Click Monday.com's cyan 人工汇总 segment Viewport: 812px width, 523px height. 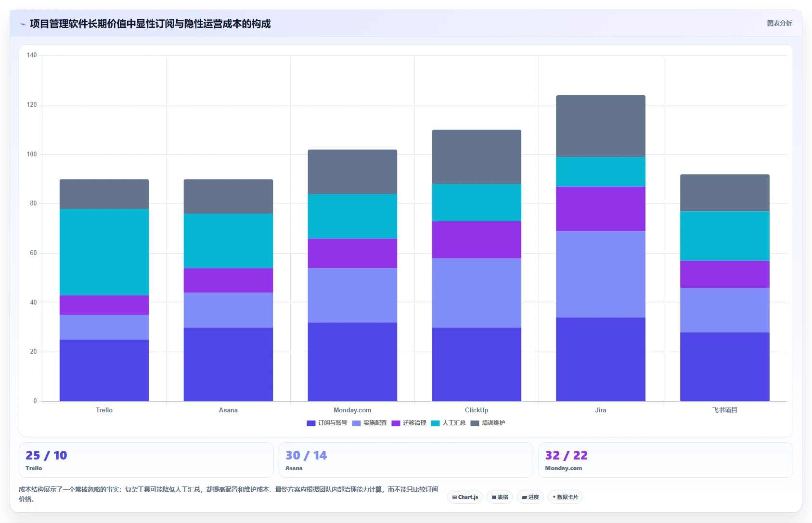352,216
